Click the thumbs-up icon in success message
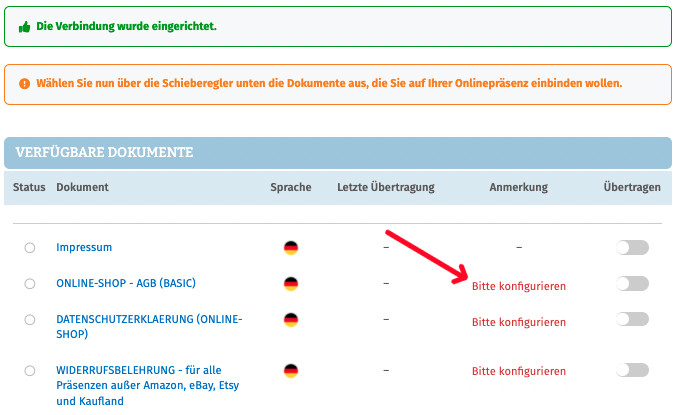Viewport: 678px width, 415px height. pos(25,27)
